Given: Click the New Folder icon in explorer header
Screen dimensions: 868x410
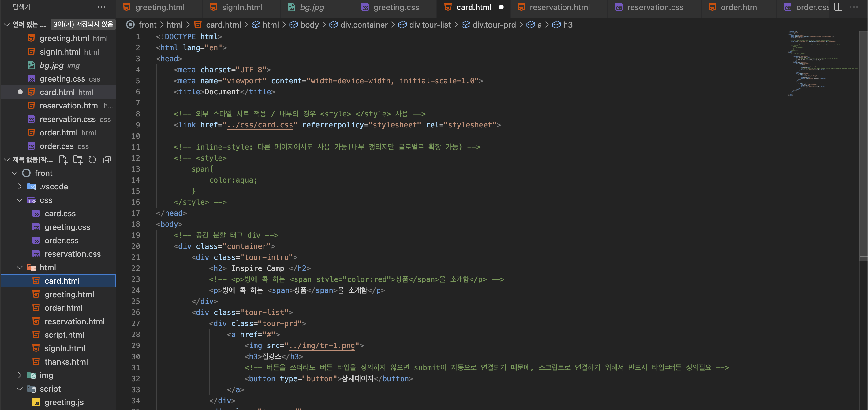Looking at the screenshot, I should (78, 160).
